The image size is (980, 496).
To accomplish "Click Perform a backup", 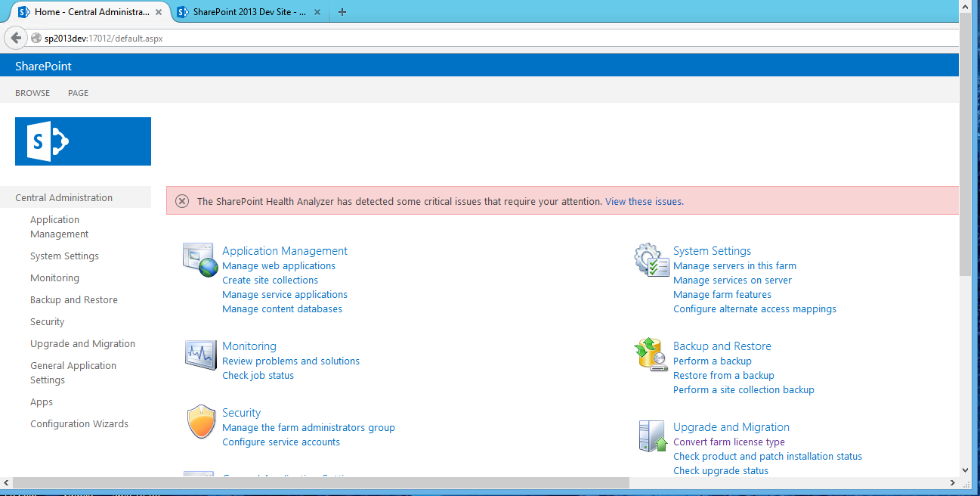I will [713, 361].
